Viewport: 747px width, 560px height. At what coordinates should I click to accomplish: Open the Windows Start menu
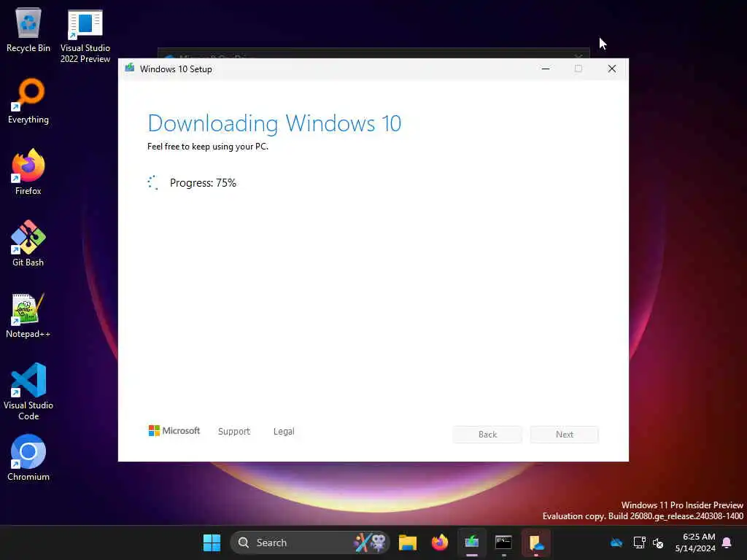212,542
